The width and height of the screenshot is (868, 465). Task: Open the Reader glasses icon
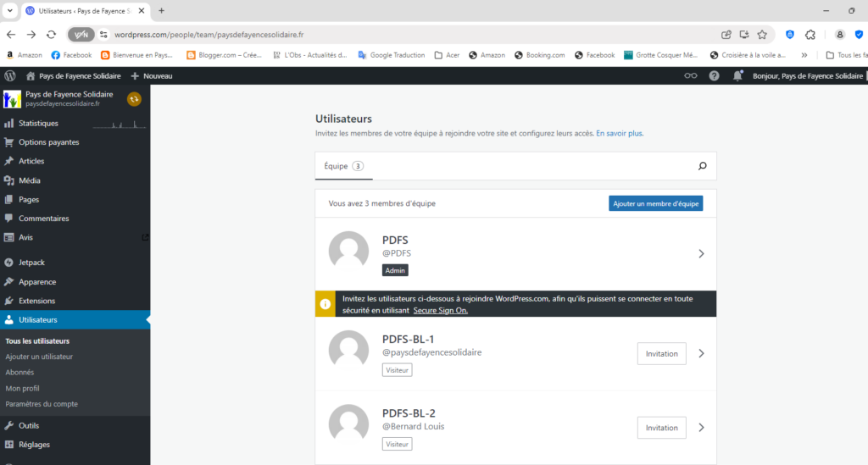pyautogui.click(x=691, y=75)
